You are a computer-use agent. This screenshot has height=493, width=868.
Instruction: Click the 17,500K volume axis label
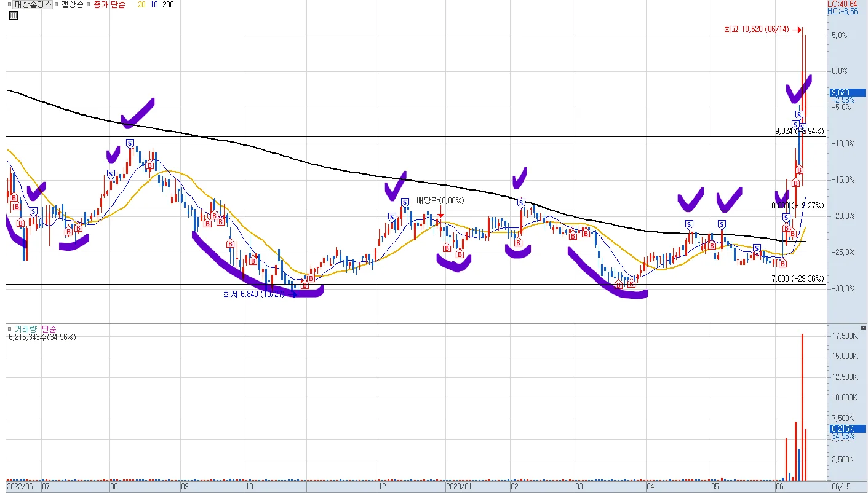tap(844, 336)
